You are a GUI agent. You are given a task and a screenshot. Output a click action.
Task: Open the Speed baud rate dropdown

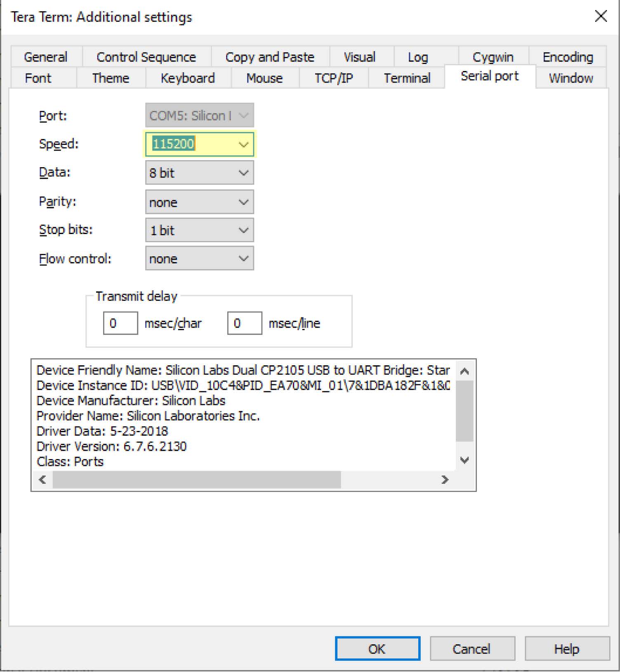coord(243,144)
